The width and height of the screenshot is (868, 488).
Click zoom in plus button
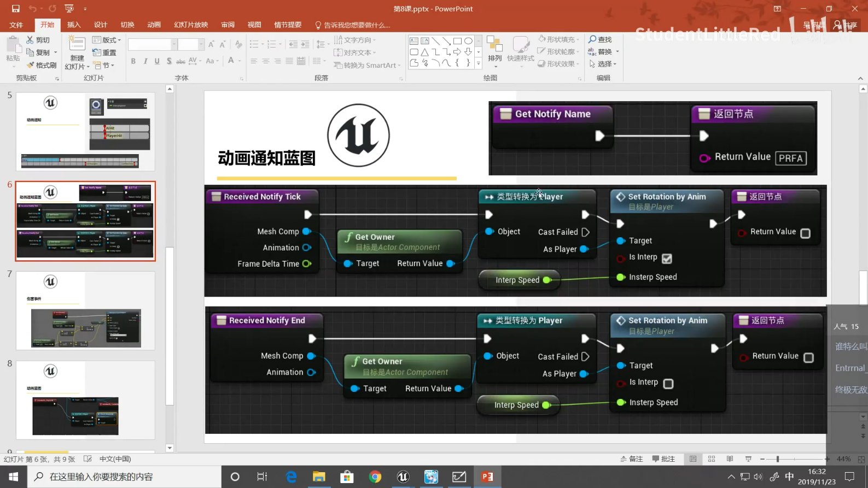click(x=827, y=459)
